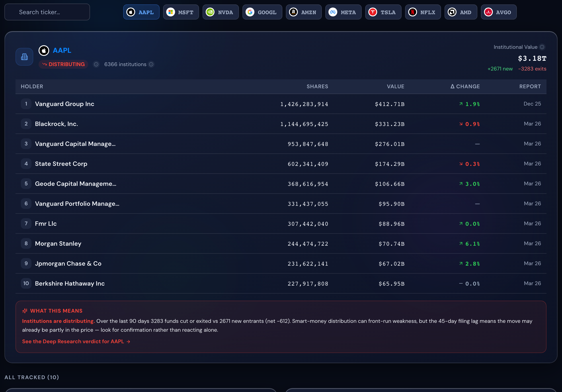Screen dimensions: 562x392
Task: Click the down arrow in State Street change
Action: coord(461,164)
